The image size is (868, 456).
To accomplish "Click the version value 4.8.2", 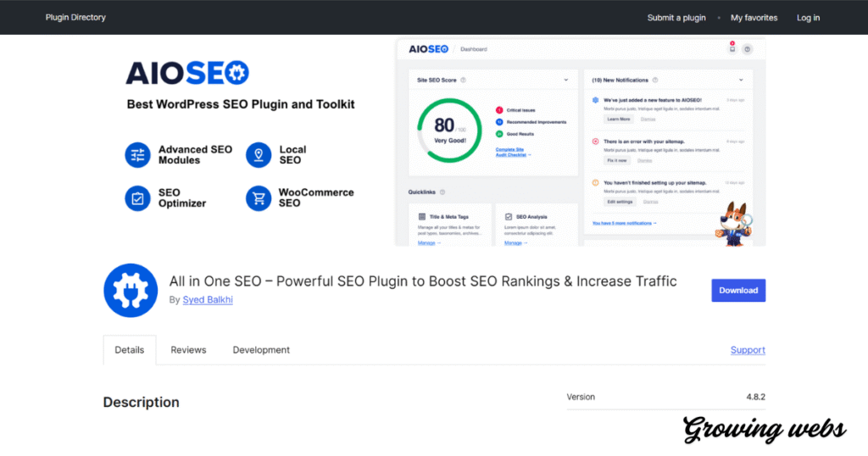I will tap(755, 397).
